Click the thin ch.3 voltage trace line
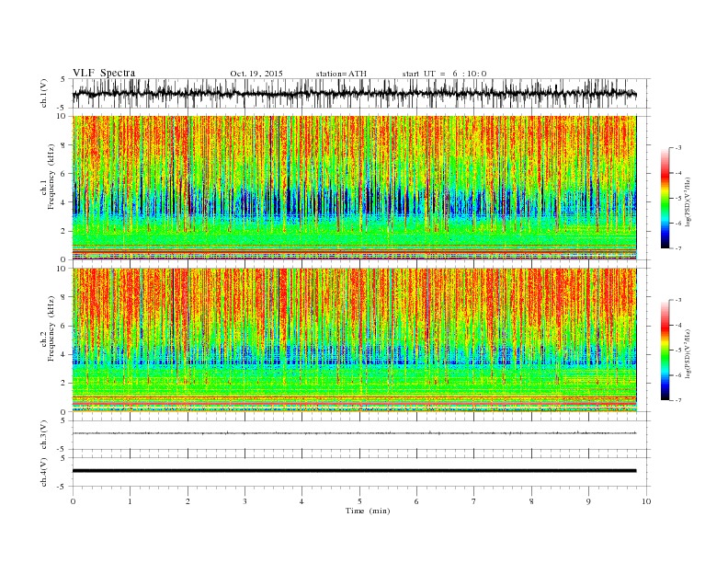The image size is (728, 563). (x=354, y=433)
